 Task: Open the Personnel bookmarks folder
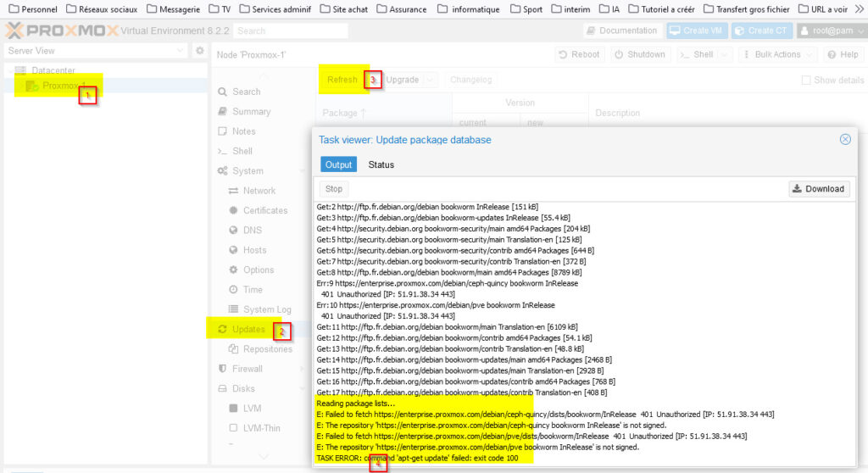coord(33,9)
